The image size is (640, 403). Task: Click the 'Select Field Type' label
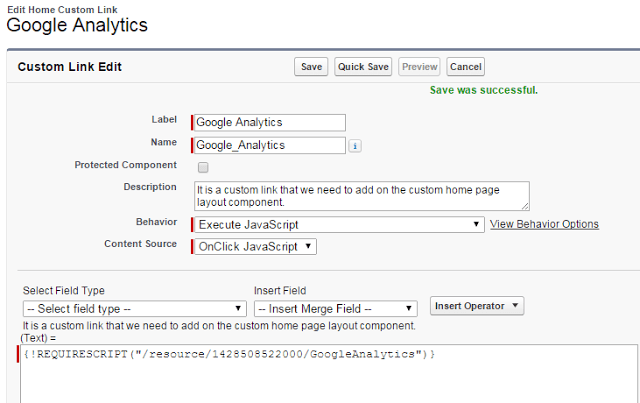click(64, 291)
